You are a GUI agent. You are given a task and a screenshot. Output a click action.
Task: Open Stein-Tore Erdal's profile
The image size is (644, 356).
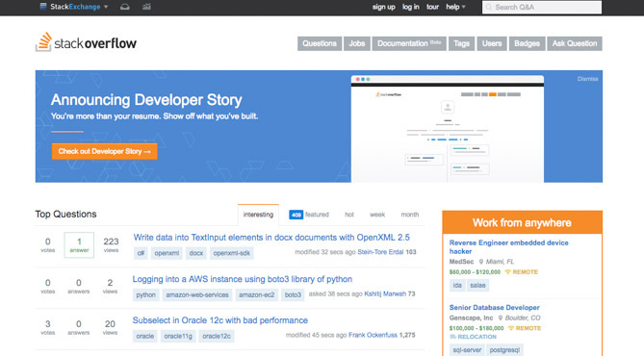[x=380, y=252]
